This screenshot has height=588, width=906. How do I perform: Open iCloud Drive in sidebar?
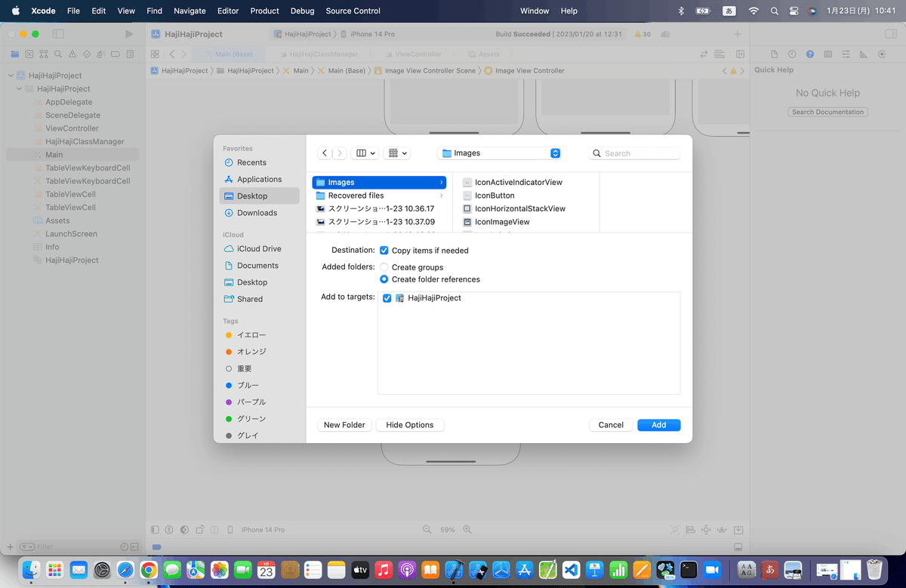(x=259, y=248)
